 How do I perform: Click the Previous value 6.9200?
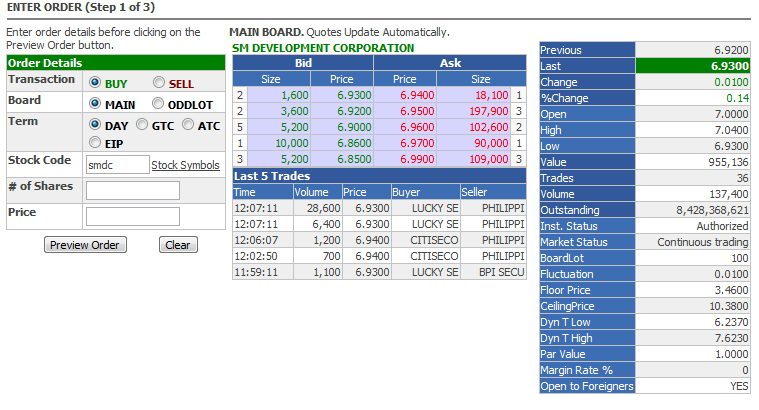coord(731,50)
